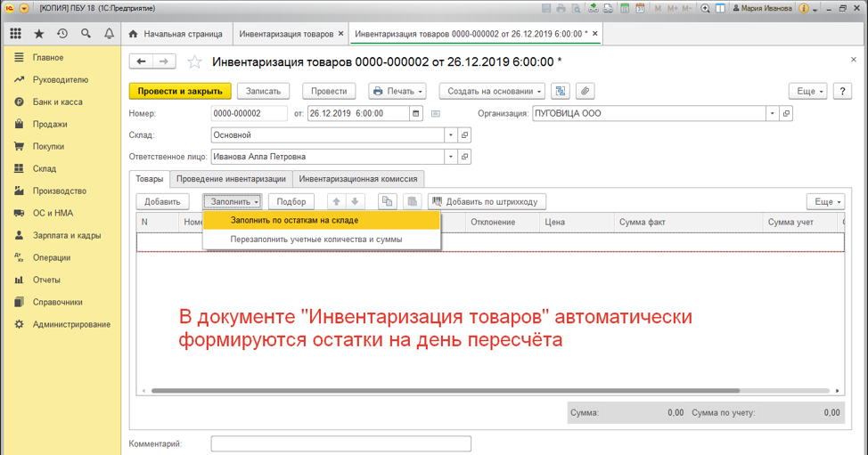Screen dimensions: 868x455
Task: Open the Печать dropdown button
Action: coord(397,91)
